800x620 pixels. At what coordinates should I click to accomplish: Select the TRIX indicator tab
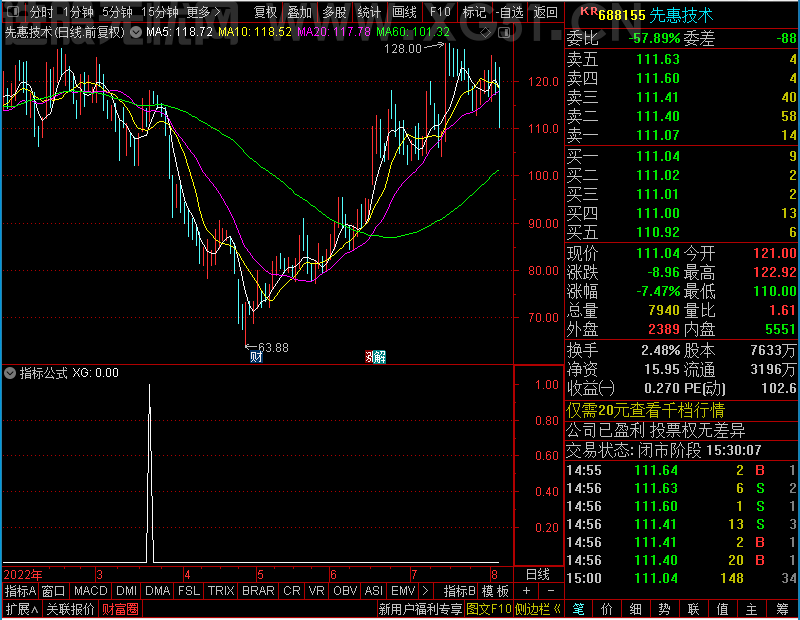click(220, 591)
